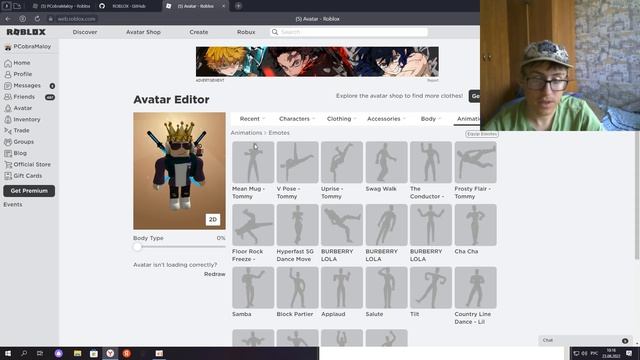Viewport: 640px width, 360px height.
Task: Click the Get Premium button
Action: (29, 191)
